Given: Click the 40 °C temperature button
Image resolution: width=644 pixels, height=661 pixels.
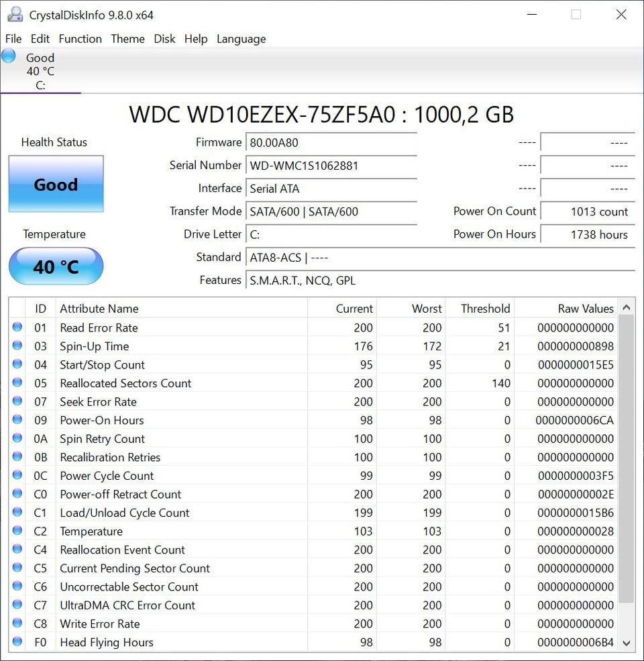Looking at the screenshot, I should (56, 266).
